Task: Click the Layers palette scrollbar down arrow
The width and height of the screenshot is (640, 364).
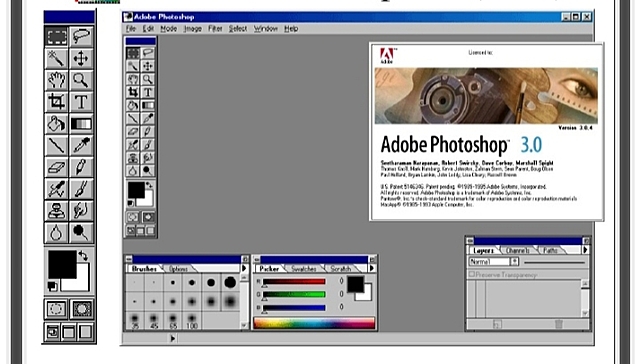Action: 585,313
